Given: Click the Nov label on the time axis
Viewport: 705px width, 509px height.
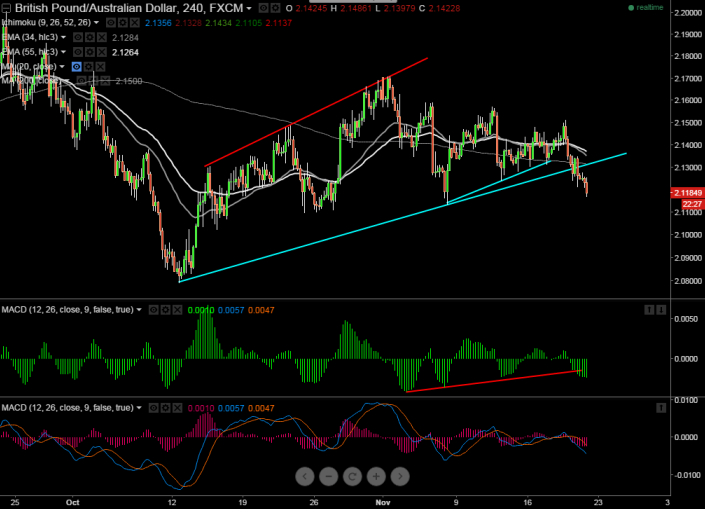Looking at the screenshot, I should pyautogui.click(x=383, y=502).
